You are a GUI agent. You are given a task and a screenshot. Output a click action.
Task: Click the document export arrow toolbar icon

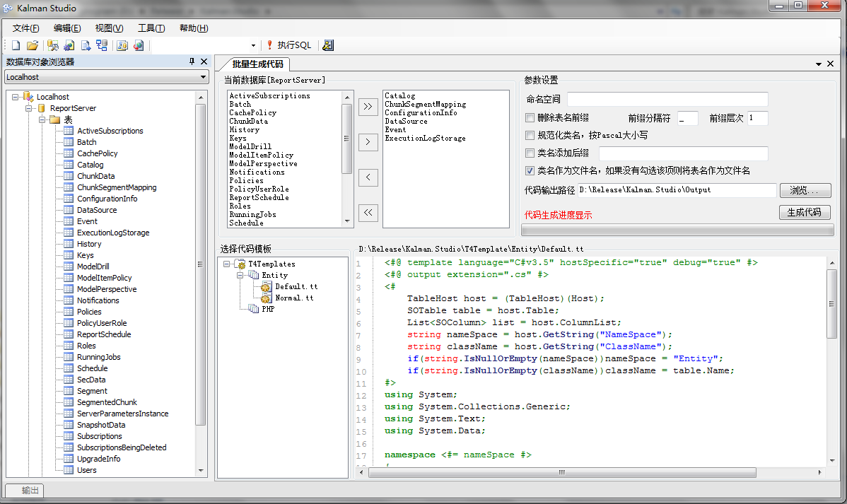click(86, 45)
